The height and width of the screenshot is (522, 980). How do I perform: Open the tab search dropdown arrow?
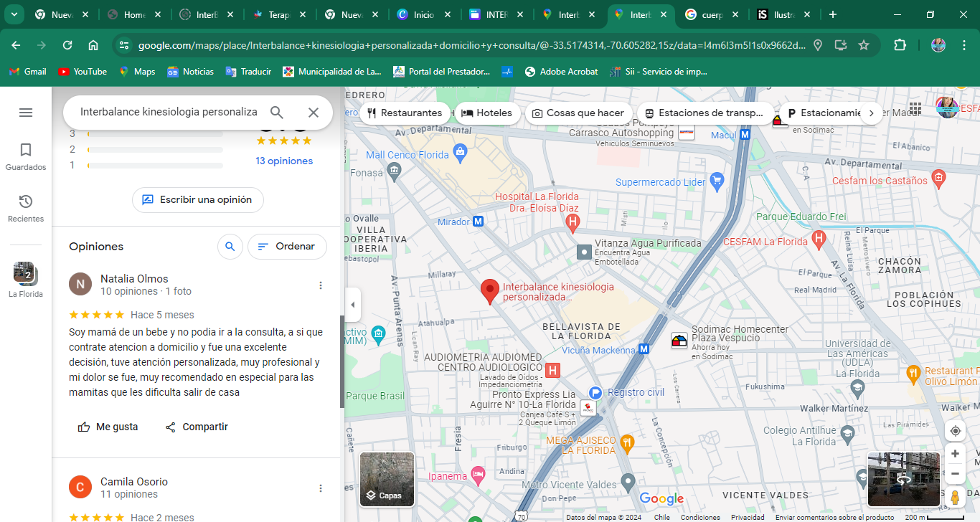(14, 14)
